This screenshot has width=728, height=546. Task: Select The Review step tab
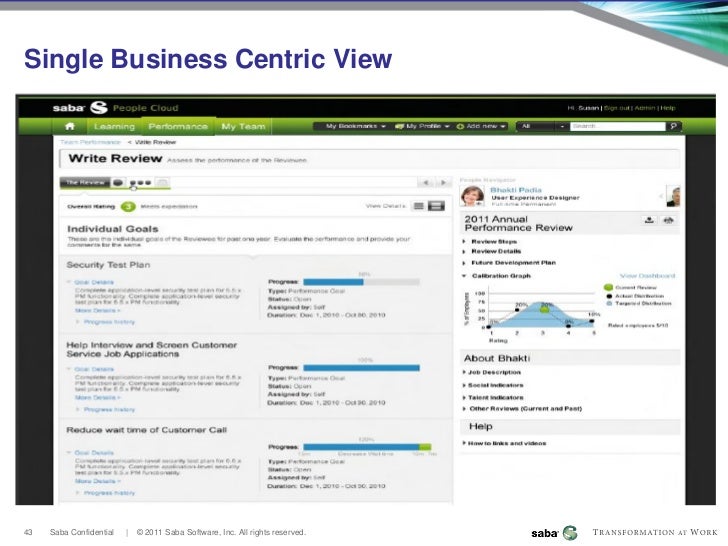[85, 182]
